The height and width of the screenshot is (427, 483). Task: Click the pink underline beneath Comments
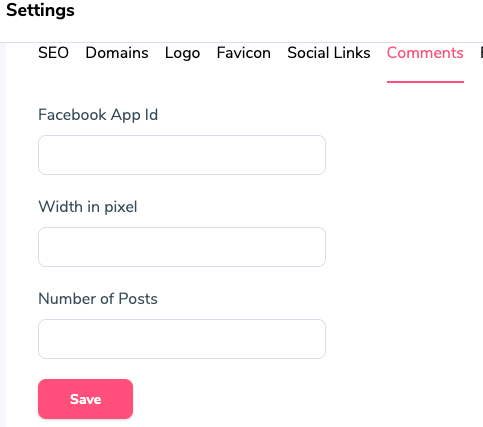[425, 82]
